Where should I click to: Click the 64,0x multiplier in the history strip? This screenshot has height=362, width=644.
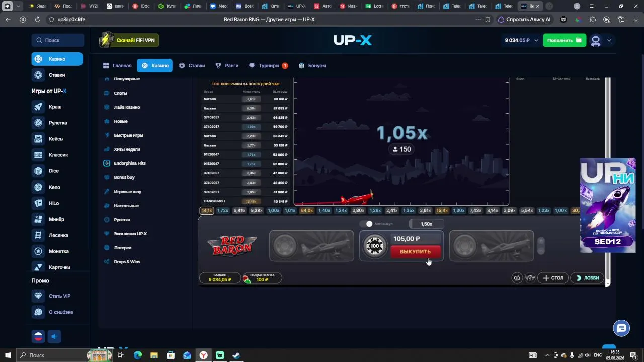(x=307, y=211)
